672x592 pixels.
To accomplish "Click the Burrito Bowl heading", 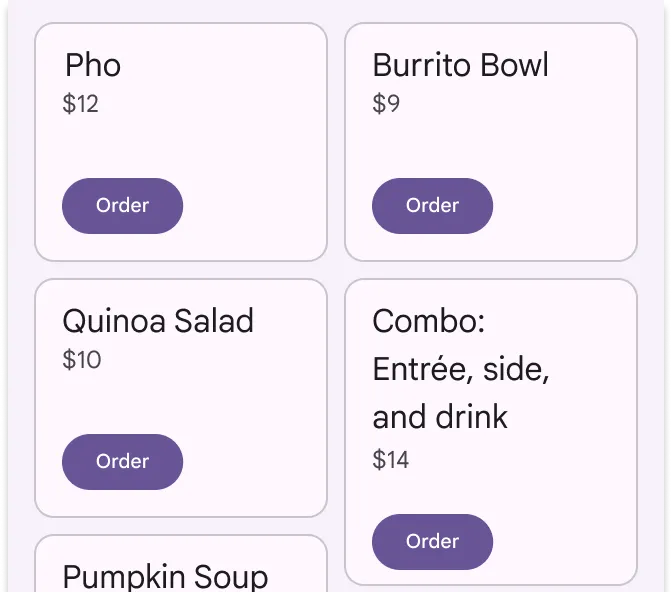I will [460, 66].
